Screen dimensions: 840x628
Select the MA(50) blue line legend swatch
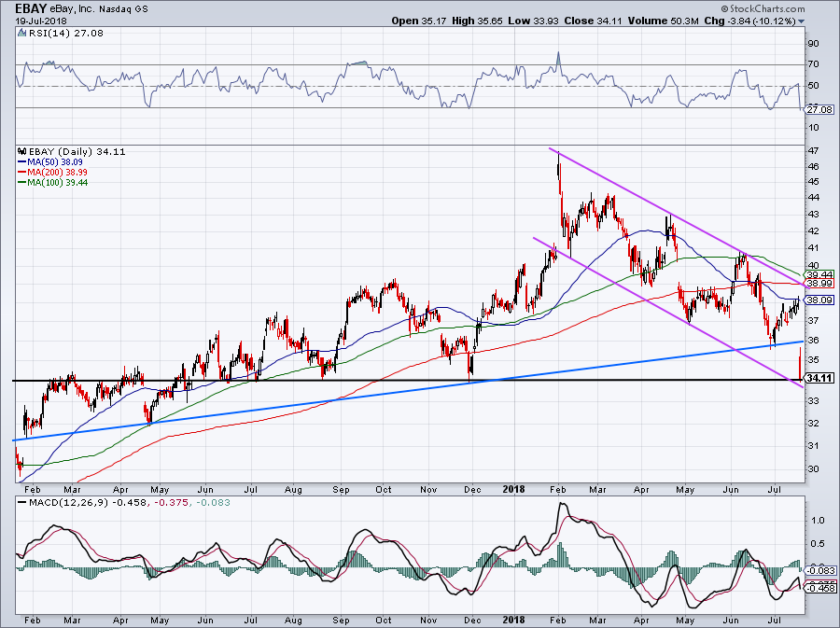[x=22, y=162]
